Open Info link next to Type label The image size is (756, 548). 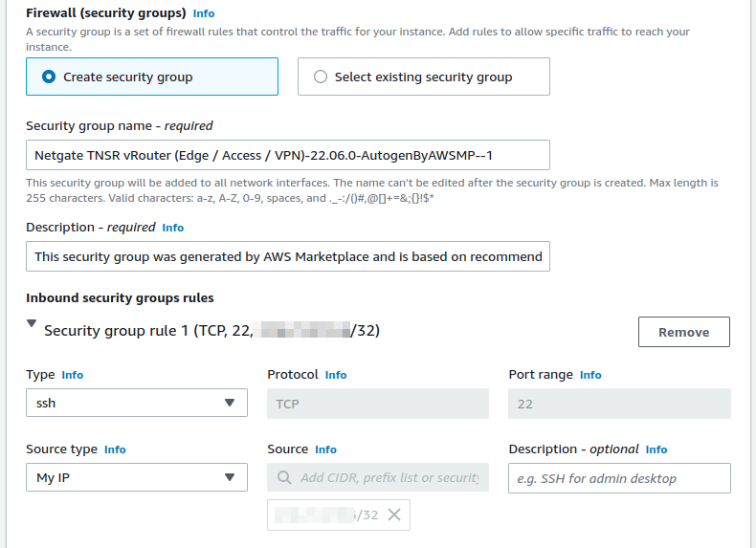tap(73, 375)
